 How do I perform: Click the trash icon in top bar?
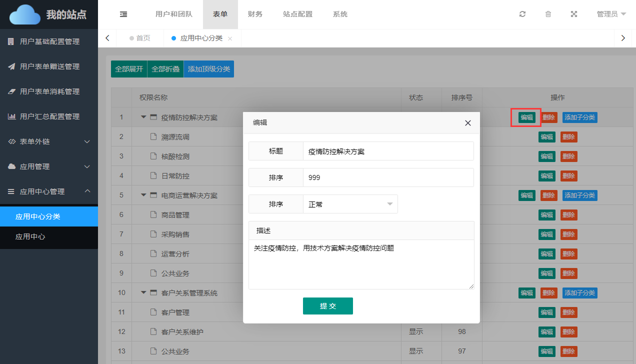coord(548,14)
